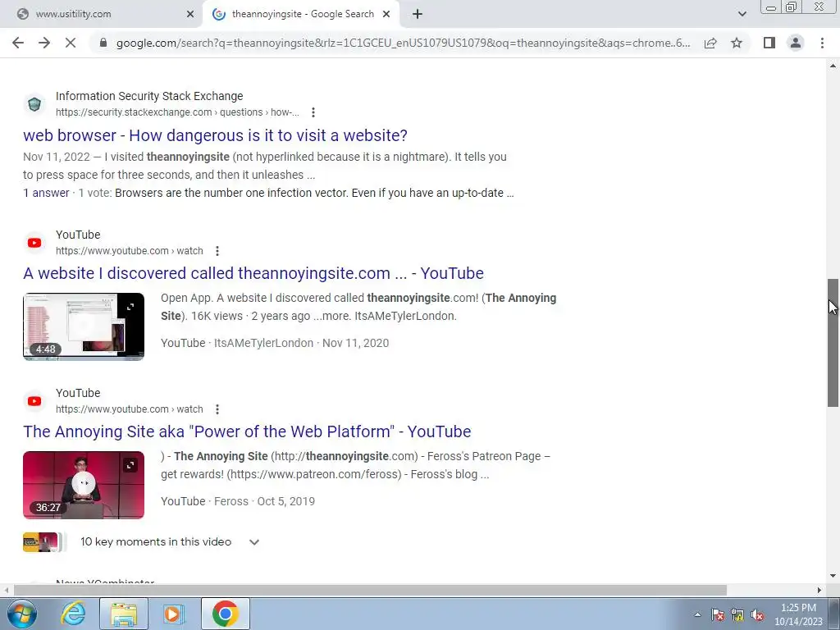The width and height of the screenshot is (840, 630).
Task: Open 'How dangerous is it to visit a website?' result
Action: coord(215,135)
